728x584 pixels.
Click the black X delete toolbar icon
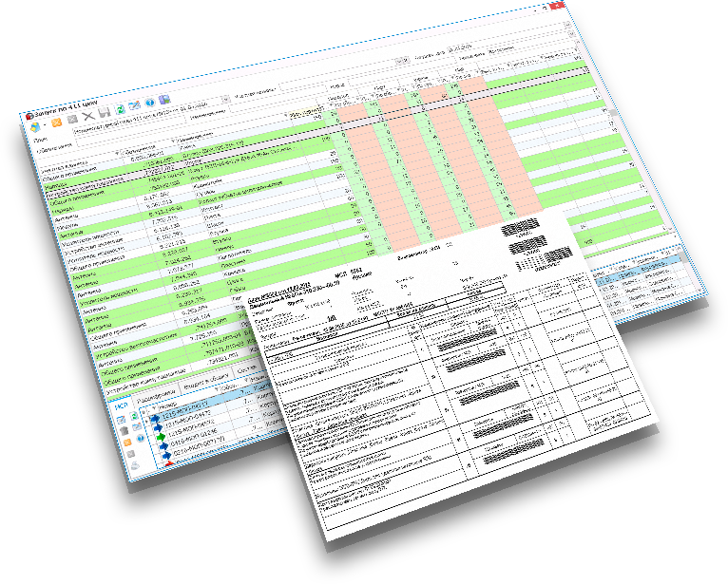(x=88, y=116)
